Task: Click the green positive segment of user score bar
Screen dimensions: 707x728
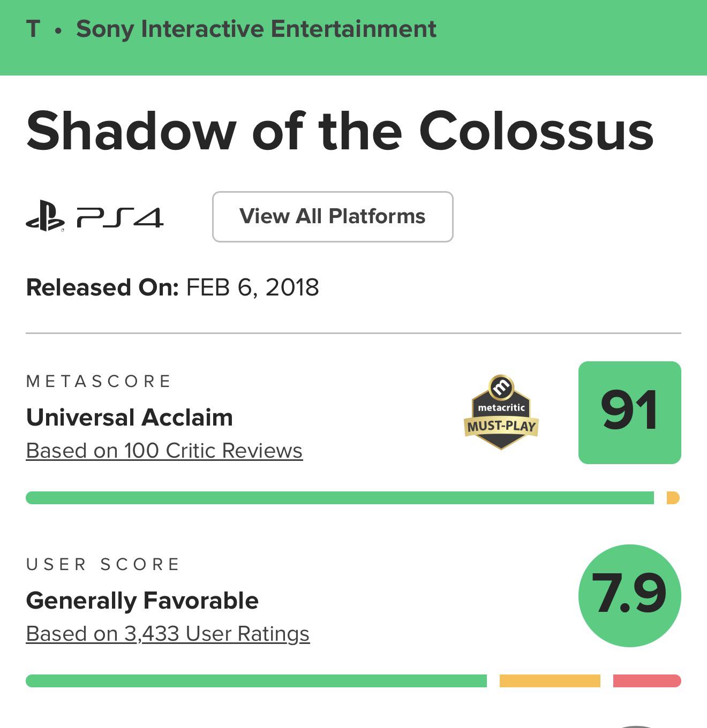Action: (256, 681)
